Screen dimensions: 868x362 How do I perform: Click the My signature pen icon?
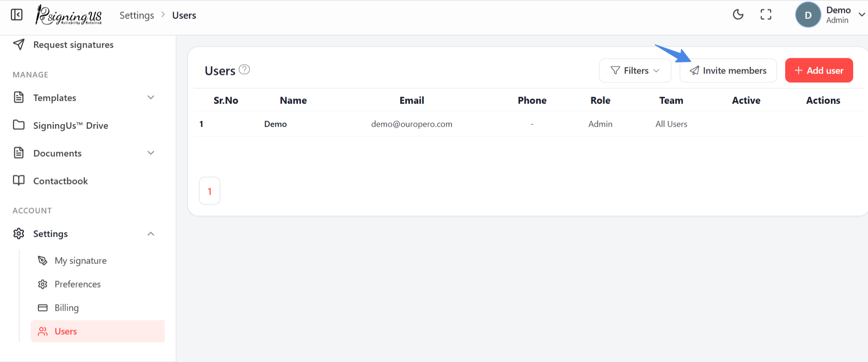point(43,260)
